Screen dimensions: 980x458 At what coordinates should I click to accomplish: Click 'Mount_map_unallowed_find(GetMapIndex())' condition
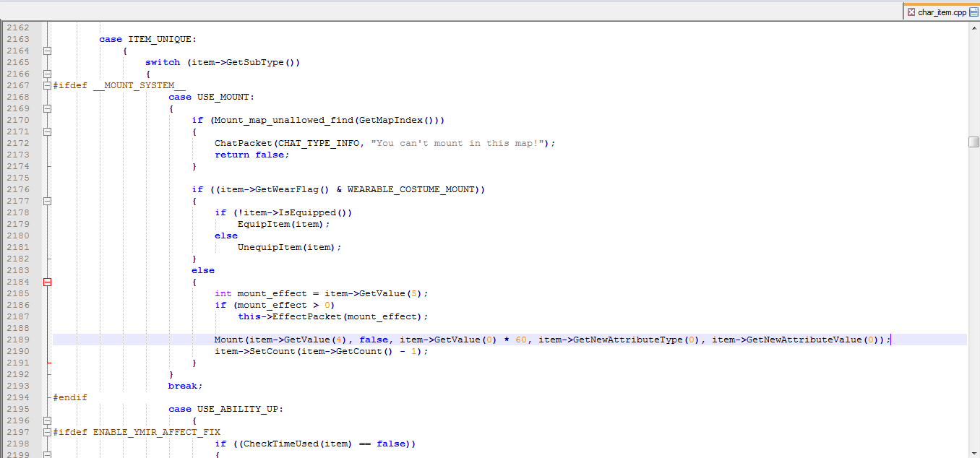pos(326,120)
